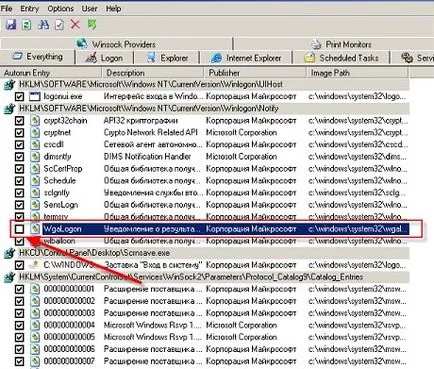
Task: Select the Everything tab
Action: [37, 57]
